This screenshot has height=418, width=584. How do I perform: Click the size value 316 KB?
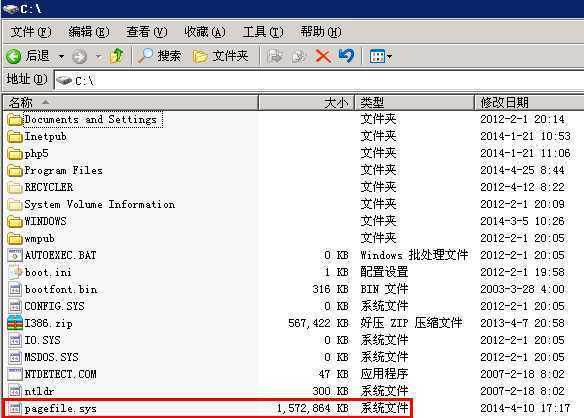point(330,289)
